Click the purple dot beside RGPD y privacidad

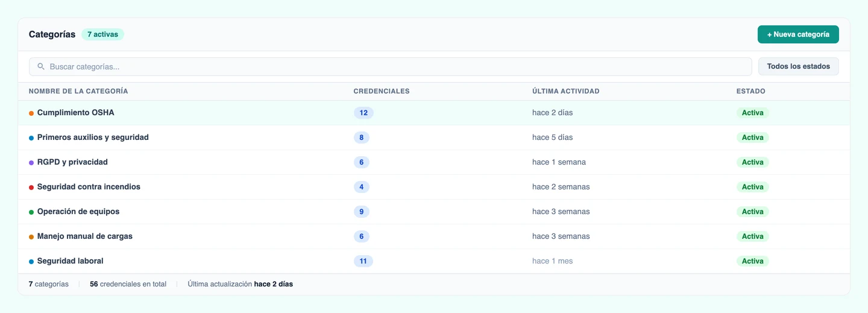31,163
